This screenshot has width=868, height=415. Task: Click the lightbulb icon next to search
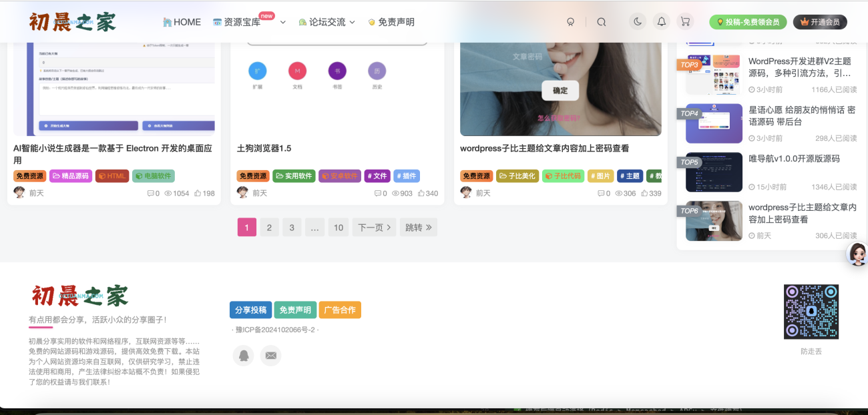[570, 22]
